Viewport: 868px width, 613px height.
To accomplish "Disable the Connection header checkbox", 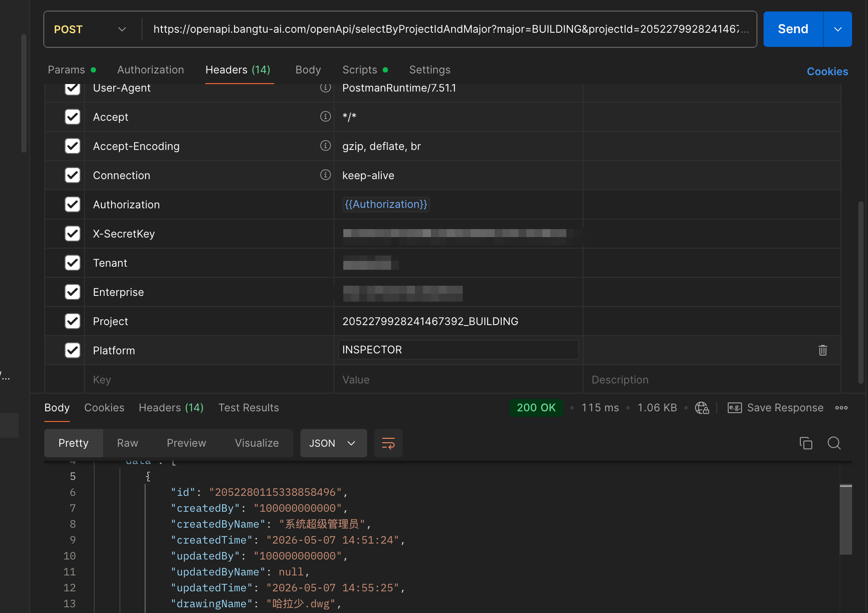I will pos(73,175).
